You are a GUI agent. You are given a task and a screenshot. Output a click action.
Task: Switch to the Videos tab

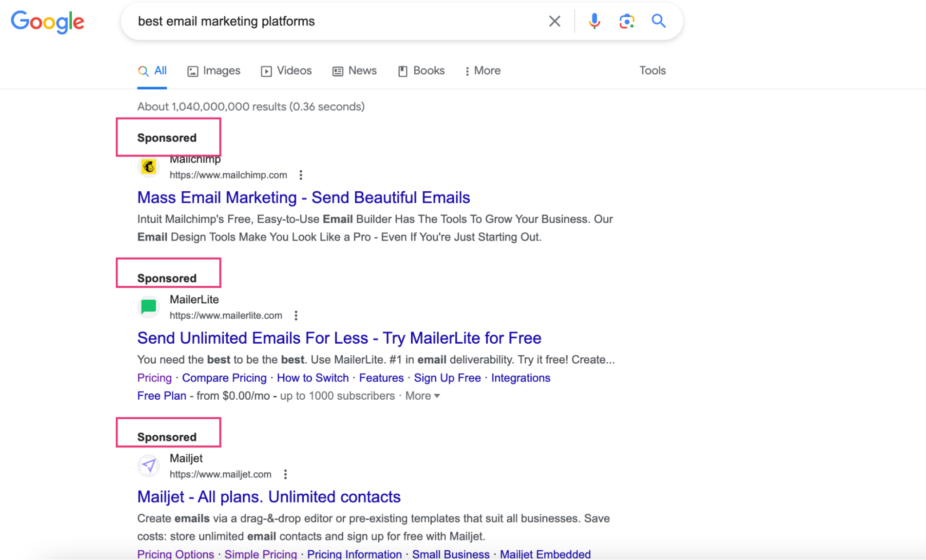286,71
